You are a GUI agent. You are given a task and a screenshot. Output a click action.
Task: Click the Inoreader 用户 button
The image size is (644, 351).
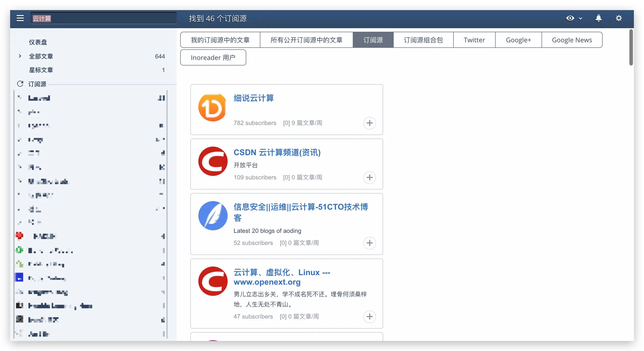(x=213, y=58)
